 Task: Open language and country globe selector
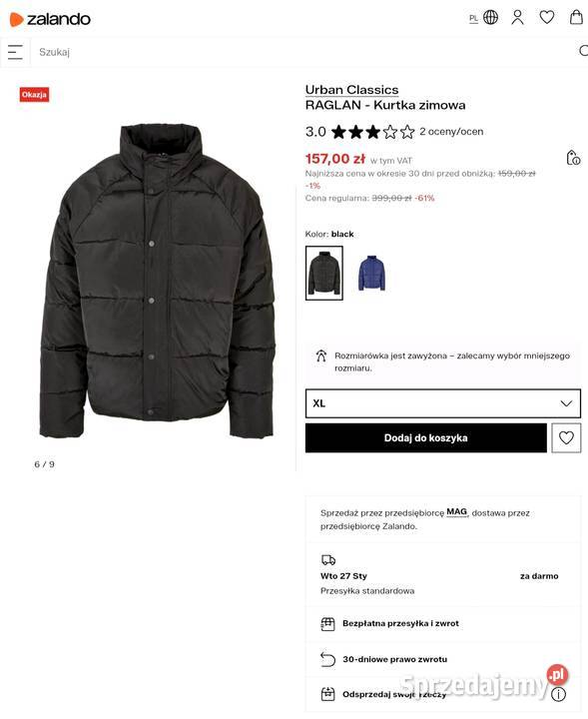(x=491, y=18)
